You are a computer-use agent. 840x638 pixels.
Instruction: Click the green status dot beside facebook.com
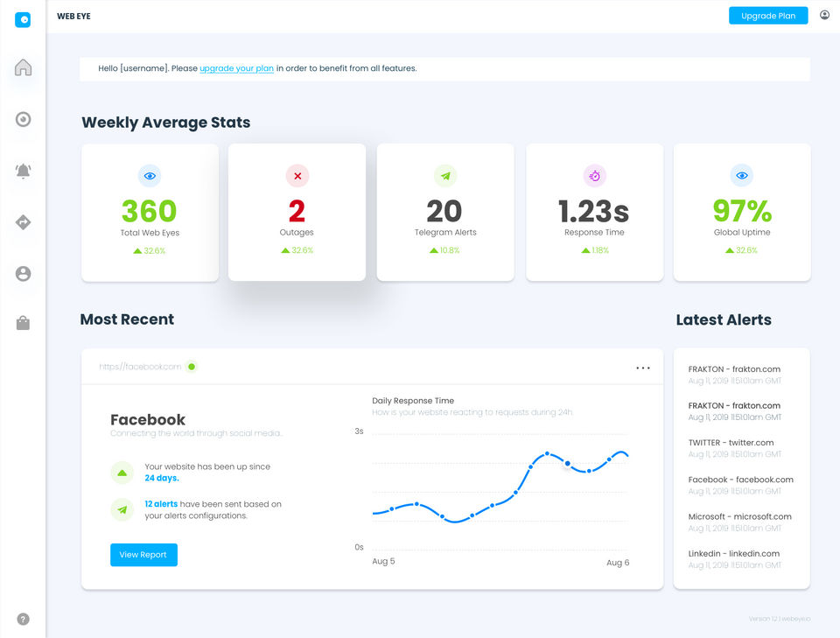pos(192,367)
